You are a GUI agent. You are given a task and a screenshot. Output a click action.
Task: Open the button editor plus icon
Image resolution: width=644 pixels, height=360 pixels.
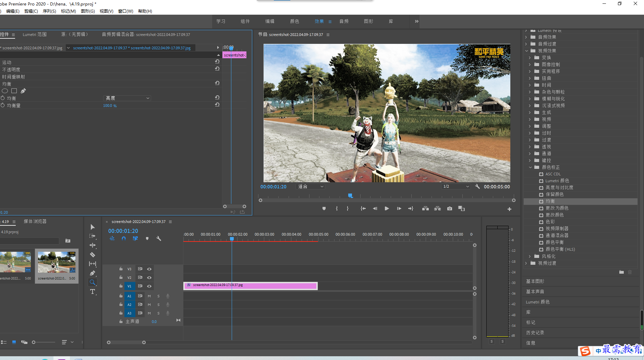[x=509, y=209]
